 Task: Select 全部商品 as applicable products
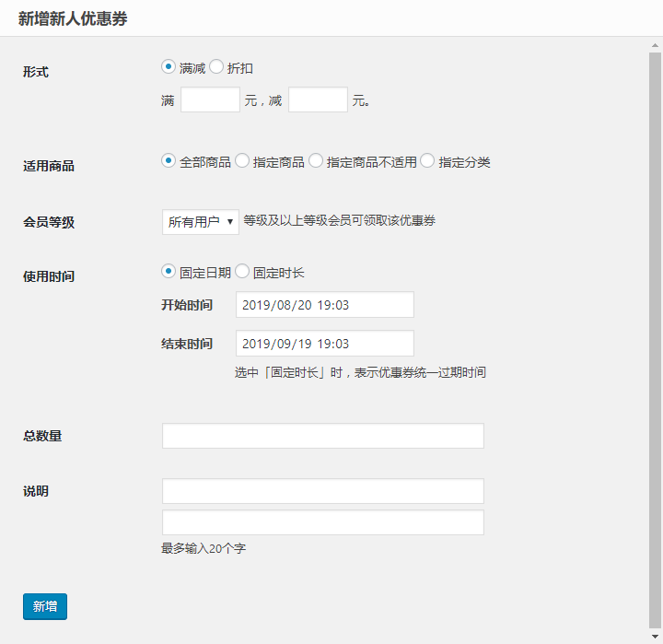pos(169,161)
